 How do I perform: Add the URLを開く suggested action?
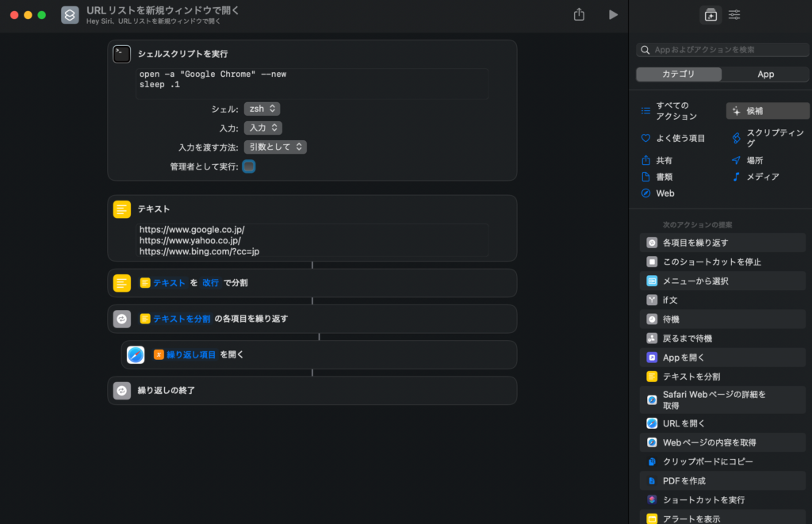(x=722, y=423)
